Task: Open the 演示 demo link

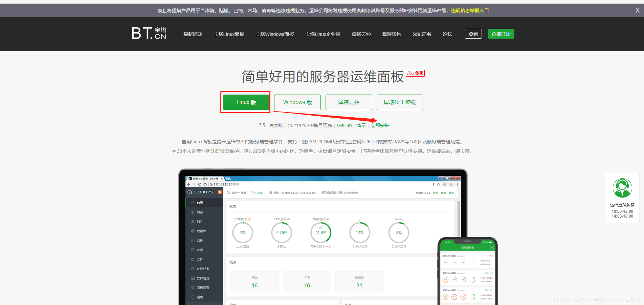Action: pyautogui.click(x=361, y=125)
